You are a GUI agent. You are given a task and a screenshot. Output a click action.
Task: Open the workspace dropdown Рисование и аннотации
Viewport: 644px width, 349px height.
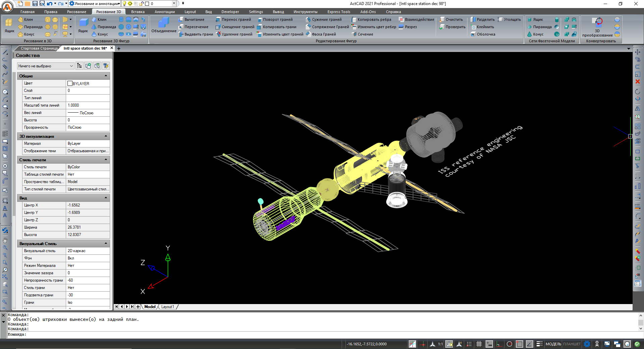click(95, 4)
